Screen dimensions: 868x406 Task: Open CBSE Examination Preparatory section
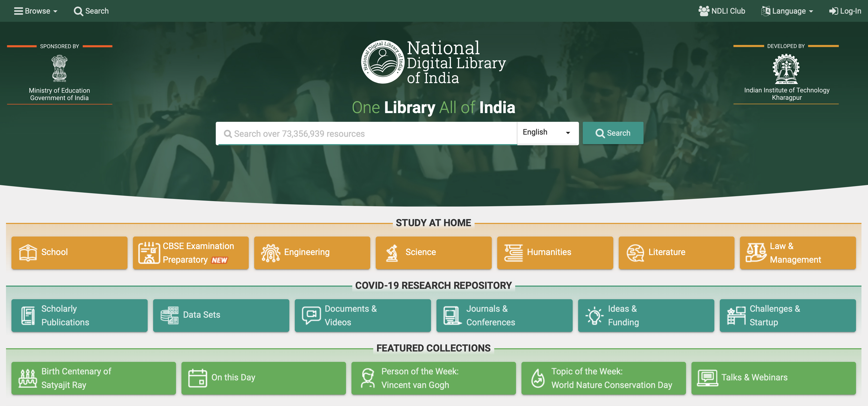[x=191, y=253]
